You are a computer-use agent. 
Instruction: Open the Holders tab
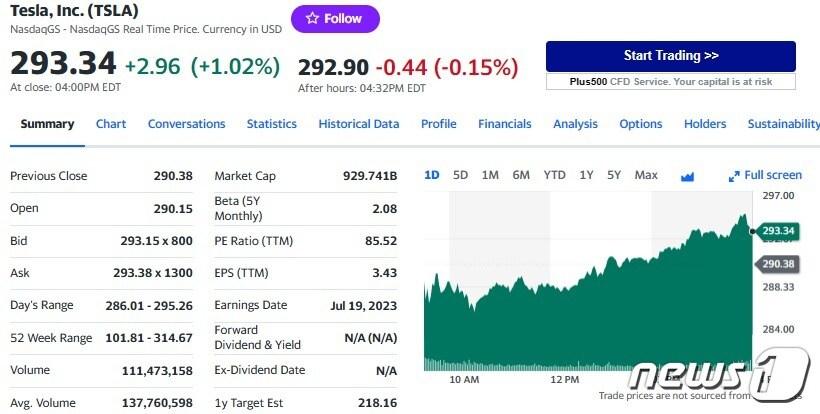705,124
